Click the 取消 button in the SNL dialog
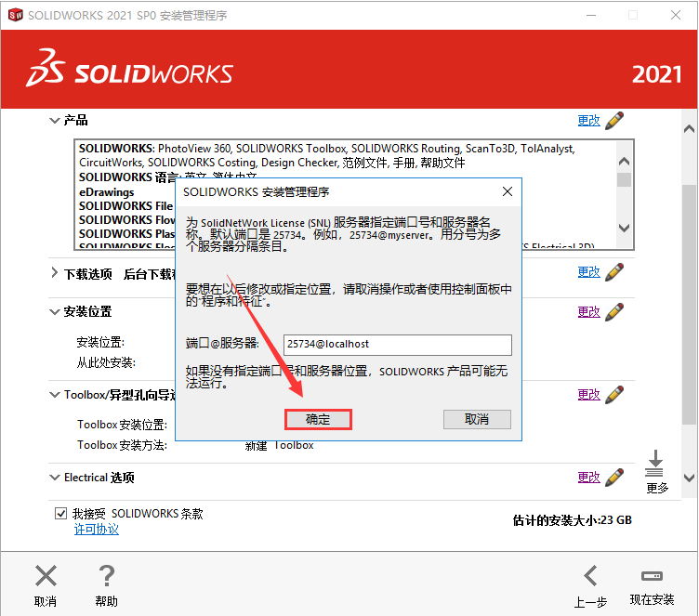 click(x=477, y=419)
